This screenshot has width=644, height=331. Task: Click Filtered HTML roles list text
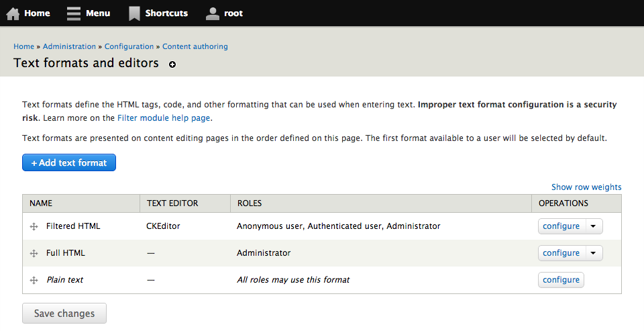coord(338,226)
